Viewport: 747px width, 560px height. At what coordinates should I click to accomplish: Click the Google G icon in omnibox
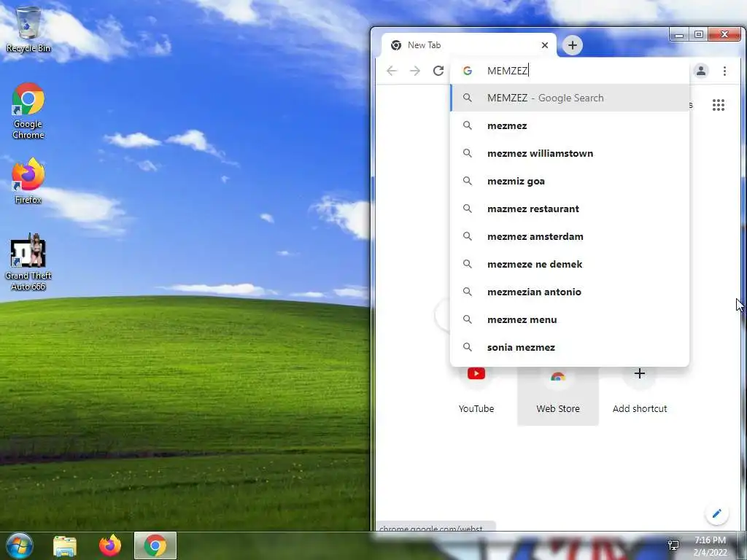tap(468, 71)
